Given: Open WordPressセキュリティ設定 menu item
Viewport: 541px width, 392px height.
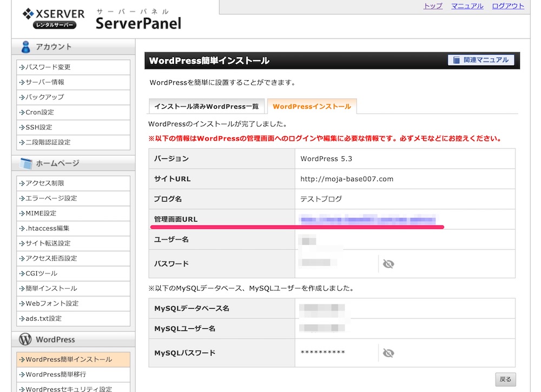Looking at the screenshot, I should click(x=73, y=388).
